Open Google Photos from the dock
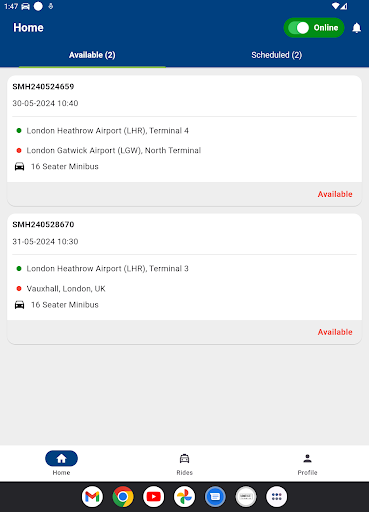 (184, 497)
